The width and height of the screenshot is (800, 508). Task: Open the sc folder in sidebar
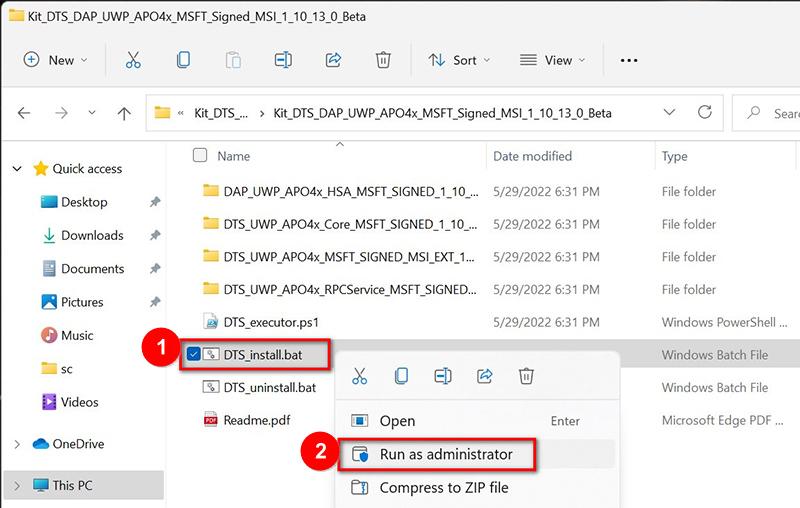(x=67, y=369)
